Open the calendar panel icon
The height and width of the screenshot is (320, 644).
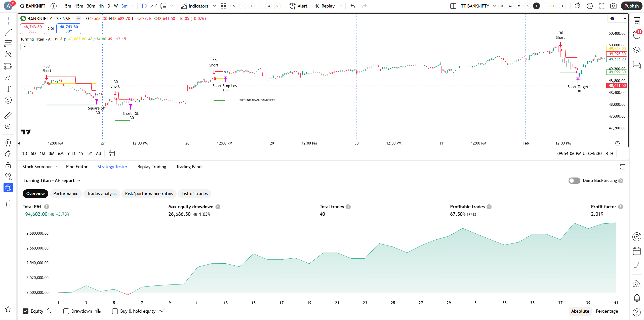[x=637, y=251]
